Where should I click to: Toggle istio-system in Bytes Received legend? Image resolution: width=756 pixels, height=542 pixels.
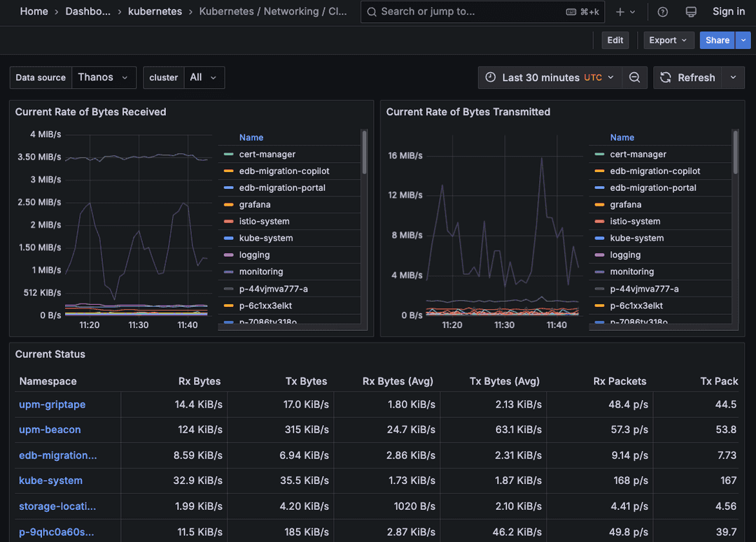(x=264, y=222)
